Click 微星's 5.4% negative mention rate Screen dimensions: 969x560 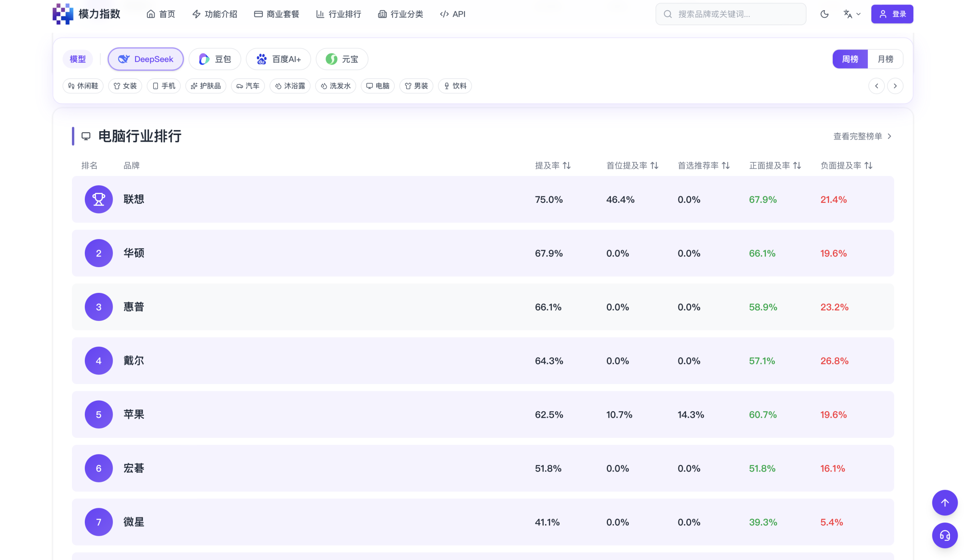[x=832, y=523]
